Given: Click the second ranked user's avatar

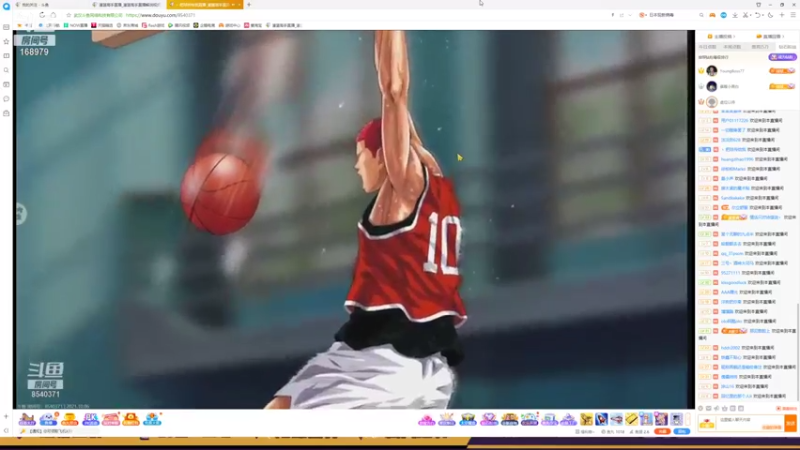Looking at the screenshot, I should [712, 86].
